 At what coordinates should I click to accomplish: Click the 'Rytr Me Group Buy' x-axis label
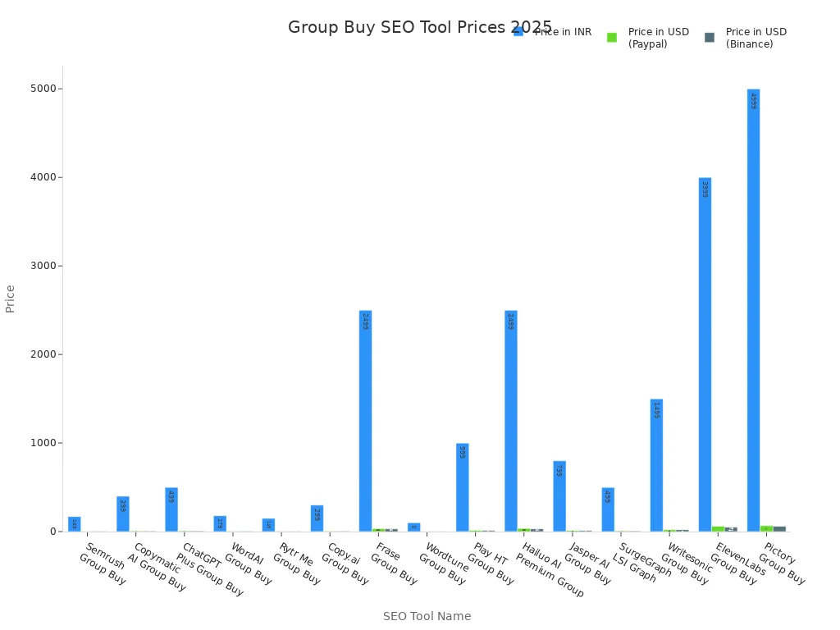297,564
